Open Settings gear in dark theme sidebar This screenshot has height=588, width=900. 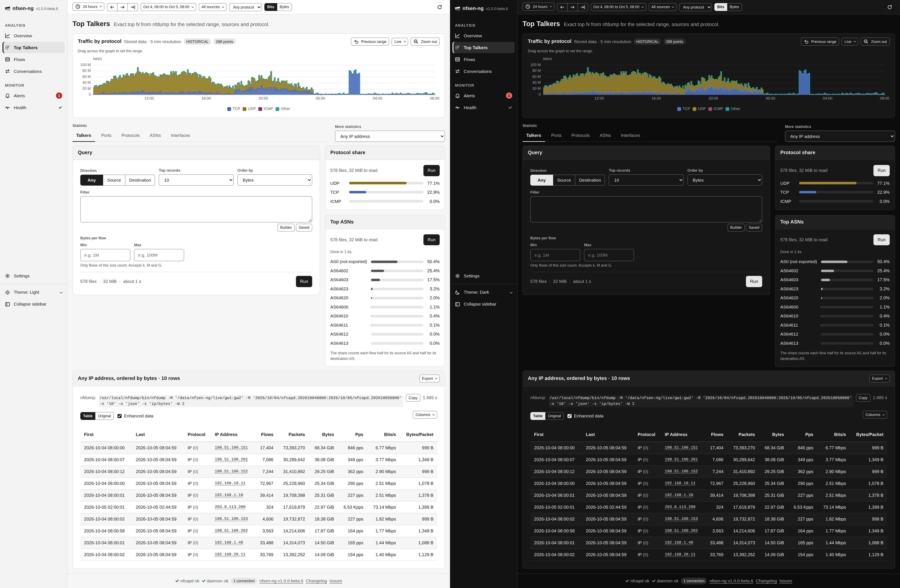484,276
